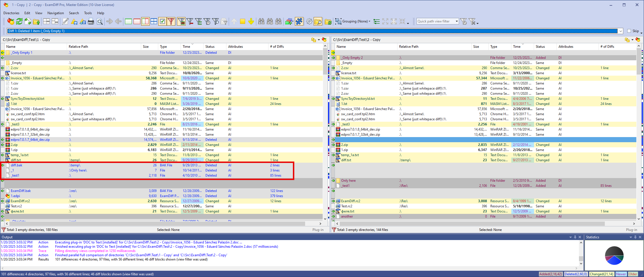Click into the Quick path view filter field
644x277 pixels.
click(x=435, y=21)
